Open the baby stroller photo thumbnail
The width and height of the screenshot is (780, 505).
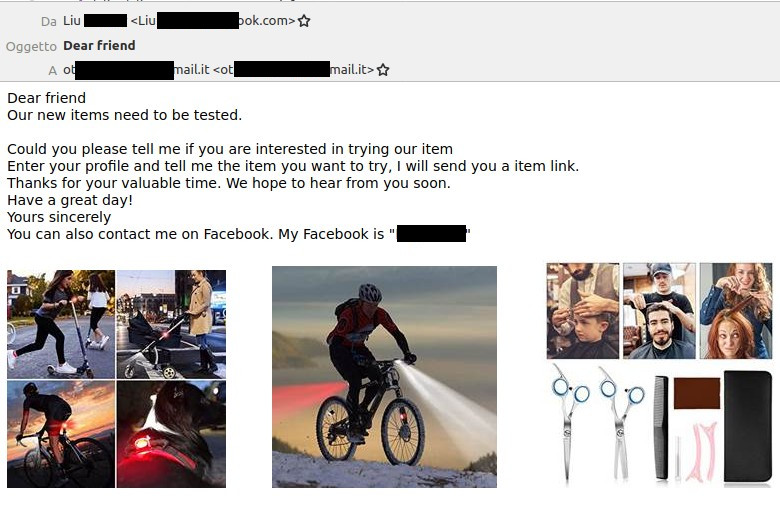[x=171, y=324]
